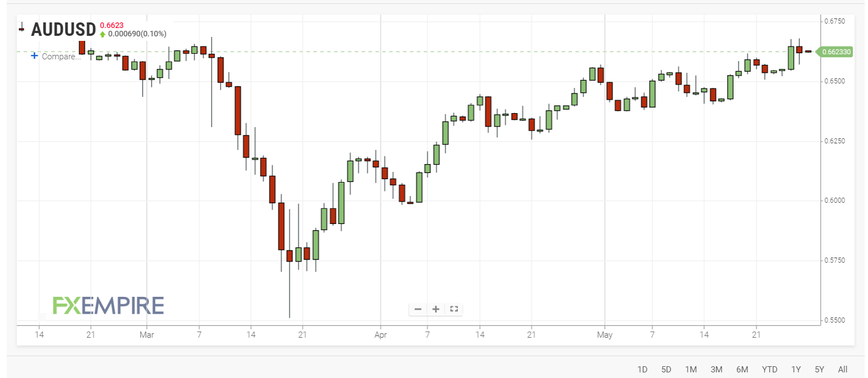Show the All time range
The width and height of the screenshot is (868, 378).
pos(843,369)
